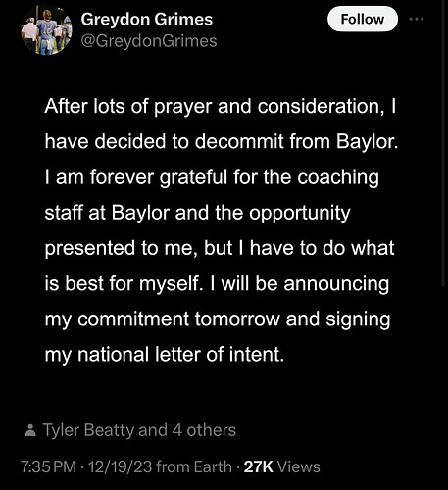448x490 pixels.
Task: Show tagged users Tyler Beatty and 4 others
Action: [x=139, y=430]
